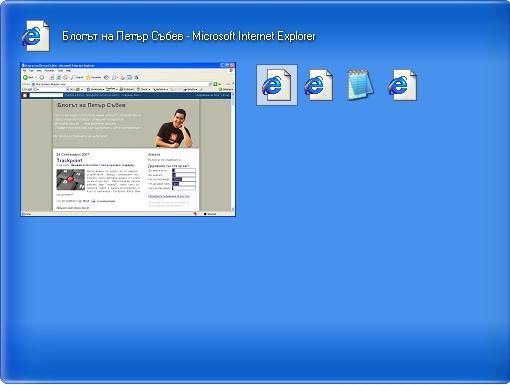
Task: Switch to the Internet Explorer window just before Notepad
Action: (318, 85)
